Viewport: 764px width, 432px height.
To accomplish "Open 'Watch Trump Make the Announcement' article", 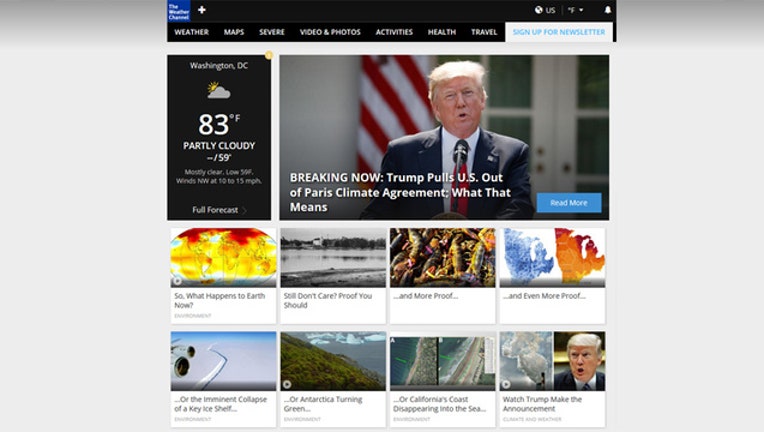I will (x=542, y=404).
